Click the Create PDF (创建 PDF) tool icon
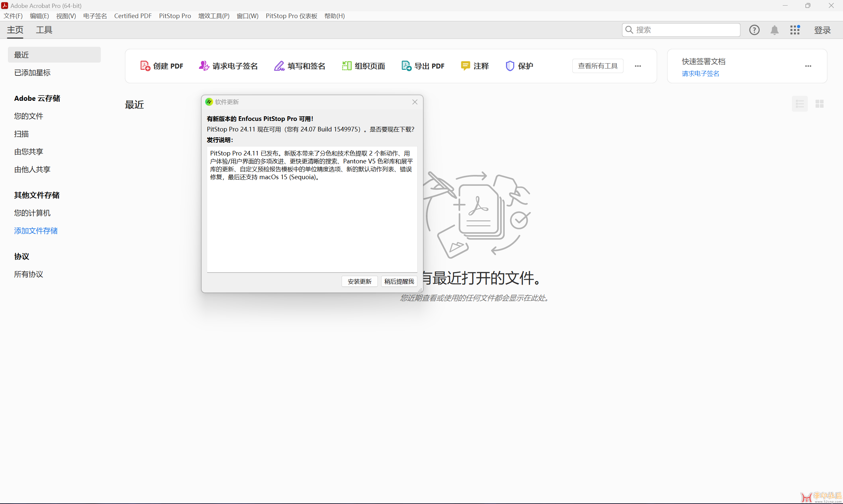Viewport: 843px width, 504px height. 145,66
